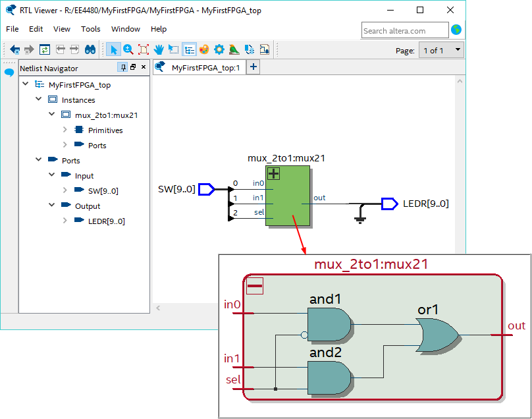Open the Find binoculars tool
This screenshot has width=532, height=419.
[x=90, y=49]
